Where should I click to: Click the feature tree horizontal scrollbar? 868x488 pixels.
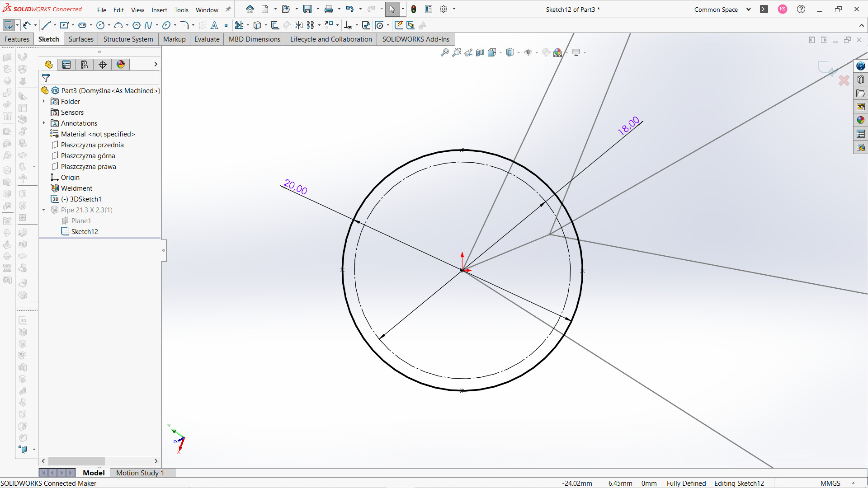[76, 461]
